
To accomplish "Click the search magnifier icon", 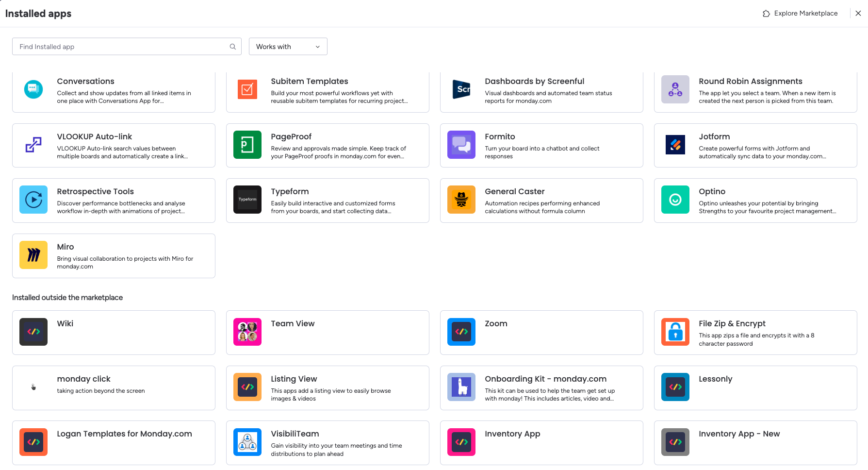I will point(233,47).
